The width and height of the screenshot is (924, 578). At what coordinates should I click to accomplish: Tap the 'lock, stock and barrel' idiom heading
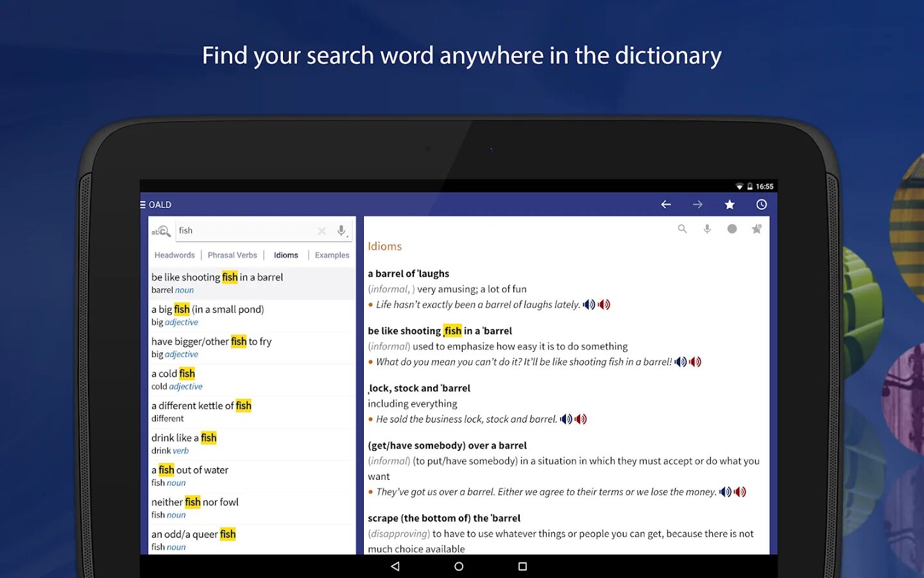click(419, 388)
